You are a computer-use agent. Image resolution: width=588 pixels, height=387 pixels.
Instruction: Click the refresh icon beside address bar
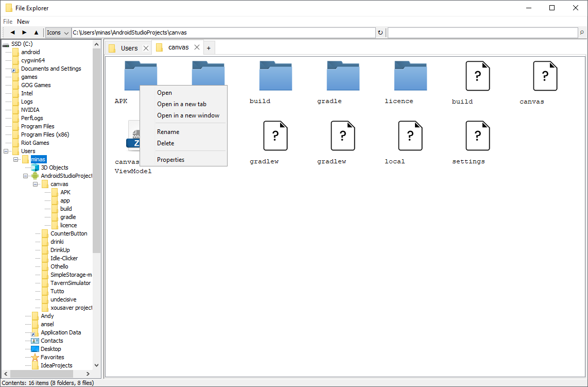pyautogui.click(x=380, y=32)
